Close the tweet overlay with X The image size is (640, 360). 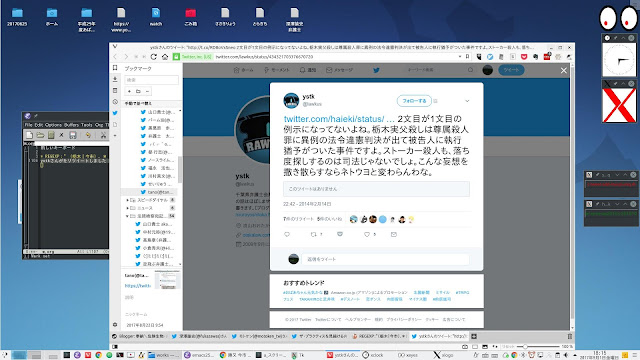564,71
